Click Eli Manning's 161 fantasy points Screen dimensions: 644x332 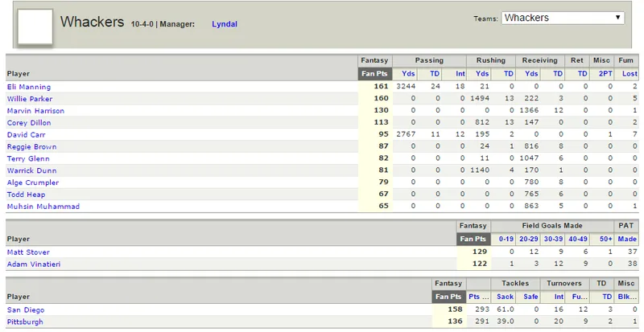point(381,86)
